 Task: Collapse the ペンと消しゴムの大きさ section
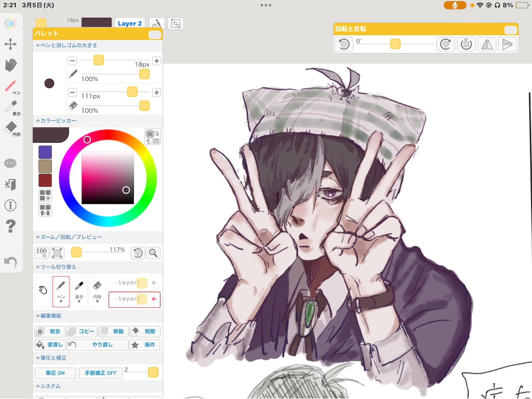click(66, 45)
